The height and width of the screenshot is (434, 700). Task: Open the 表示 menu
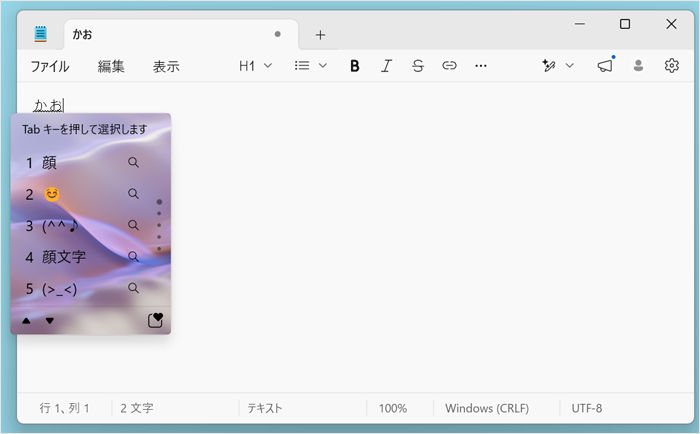coord(166,67)
